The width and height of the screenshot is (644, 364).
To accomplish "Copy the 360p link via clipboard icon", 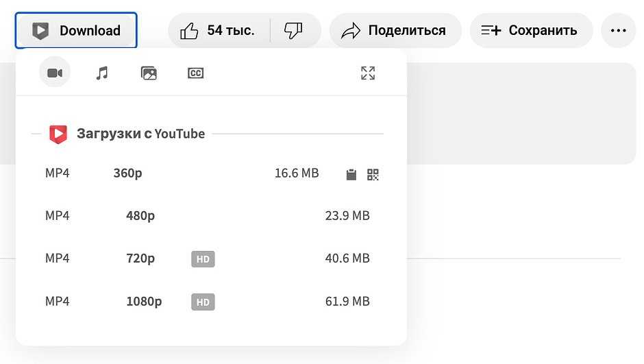I will pyautogui.click(x=351, y=174).
